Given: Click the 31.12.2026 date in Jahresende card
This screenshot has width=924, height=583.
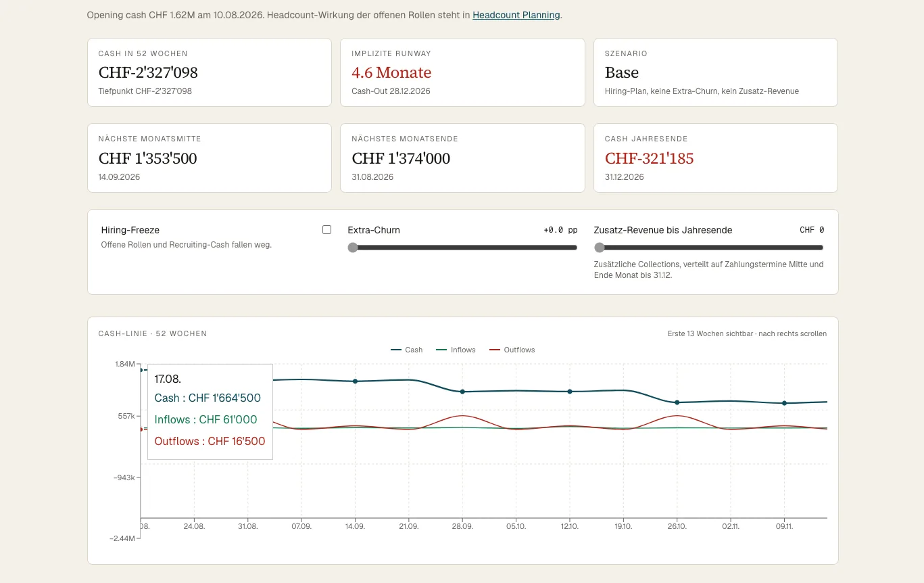Looking at the screenshot, I should (x=625, y=177).
